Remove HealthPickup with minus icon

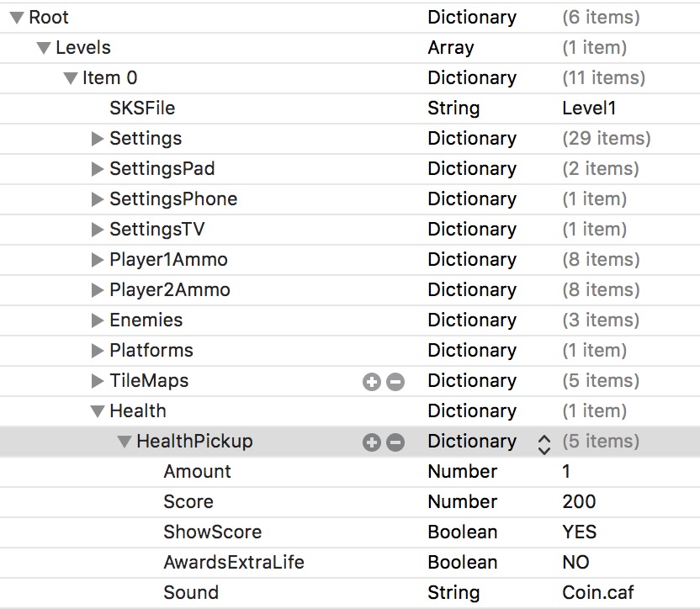(395, 442)
